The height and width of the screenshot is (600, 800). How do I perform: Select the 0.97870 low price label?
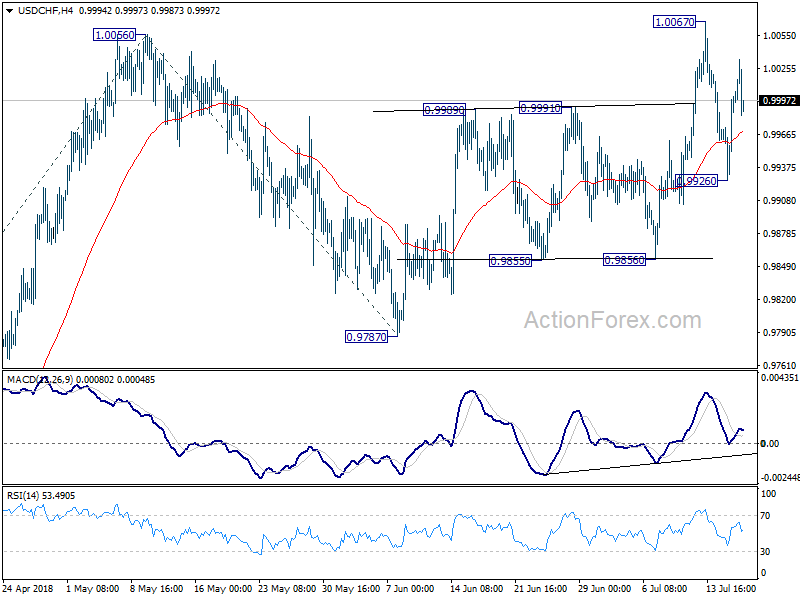[366, 337]
